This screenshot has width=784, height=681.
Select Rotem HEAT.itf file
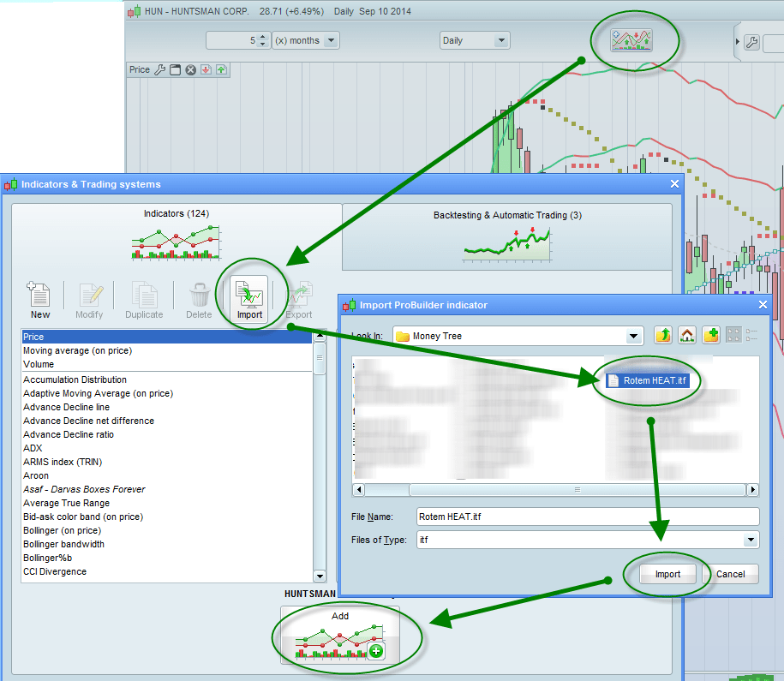click(x=648, y=380)
